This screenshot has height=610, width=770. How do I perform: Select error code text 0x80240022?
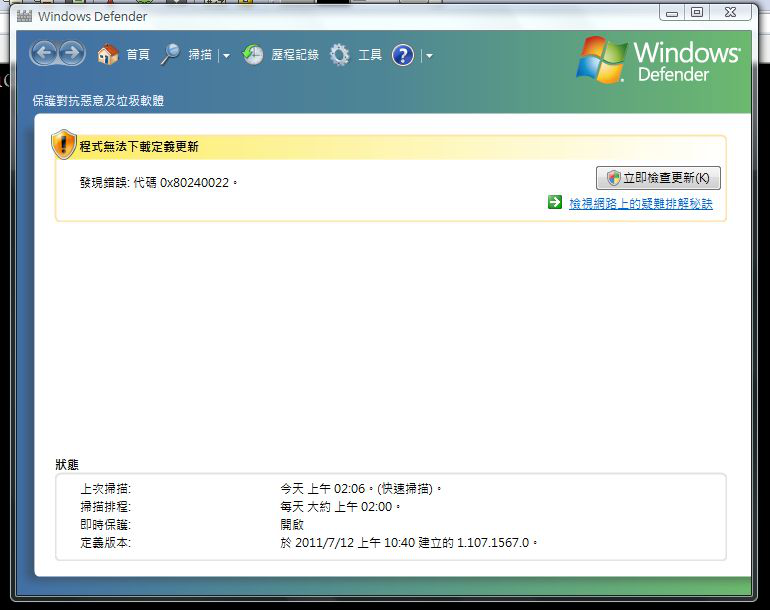point(194,183)
